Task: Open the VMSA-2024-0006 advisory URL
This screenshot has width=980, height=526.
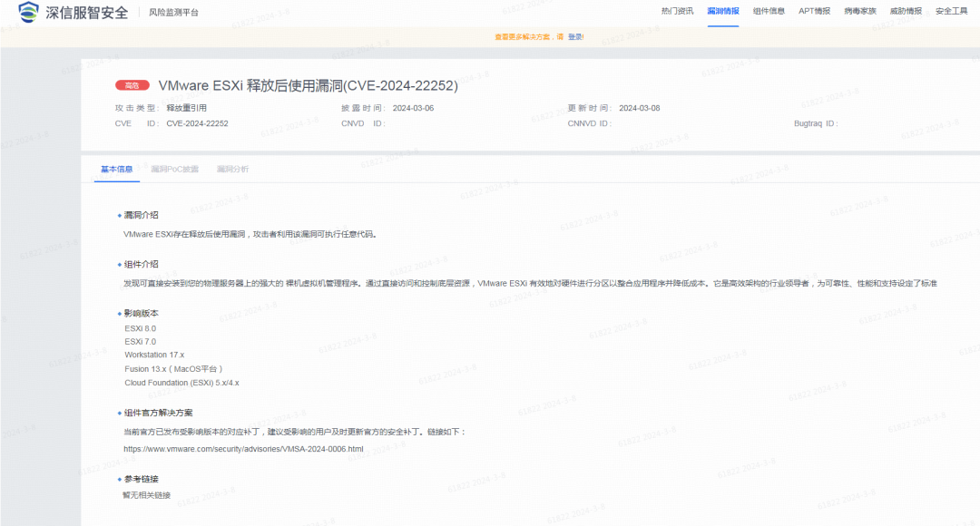Action: pyautogui.click(x=243, y=449)
